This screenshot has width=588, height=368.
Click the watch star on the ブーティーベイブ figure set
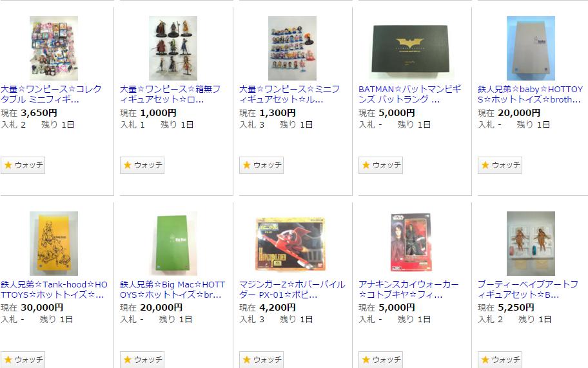tap(500, 360)
